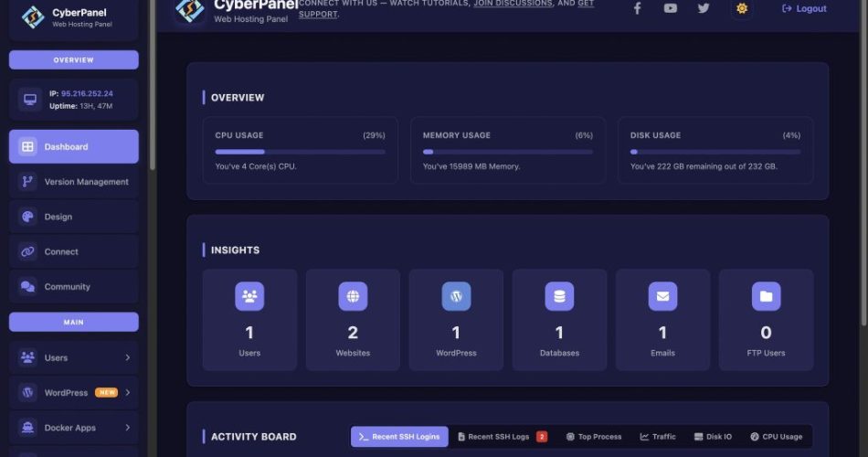Select the Recent SSH Logs tab
Image resolution: width=868 pixels, height=457 pixels.
tap(503, 437)
